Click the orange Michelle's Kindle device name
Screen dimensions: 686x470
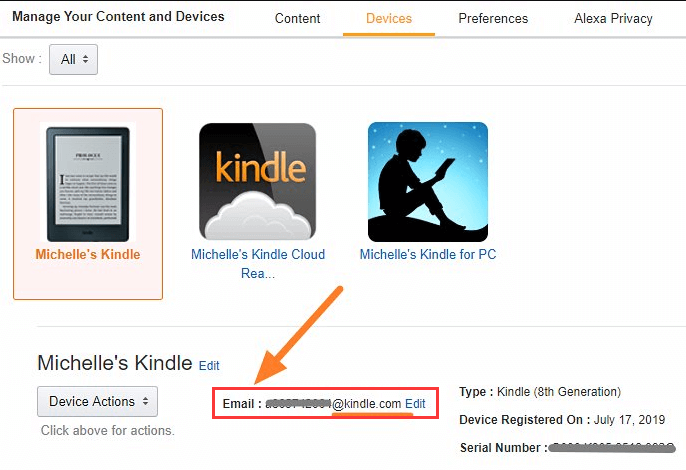pyautogui.click(x=88, y=254)
